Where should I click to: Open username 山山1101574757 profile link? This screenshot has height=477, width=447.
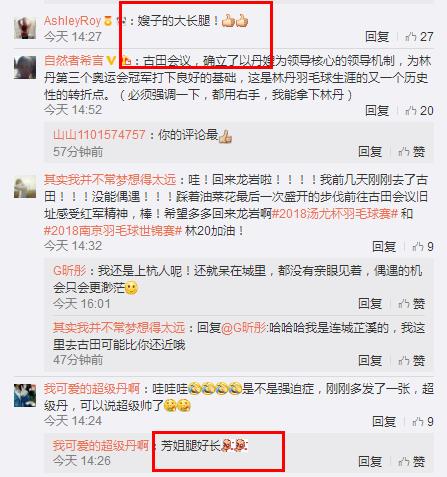point(99,135)
